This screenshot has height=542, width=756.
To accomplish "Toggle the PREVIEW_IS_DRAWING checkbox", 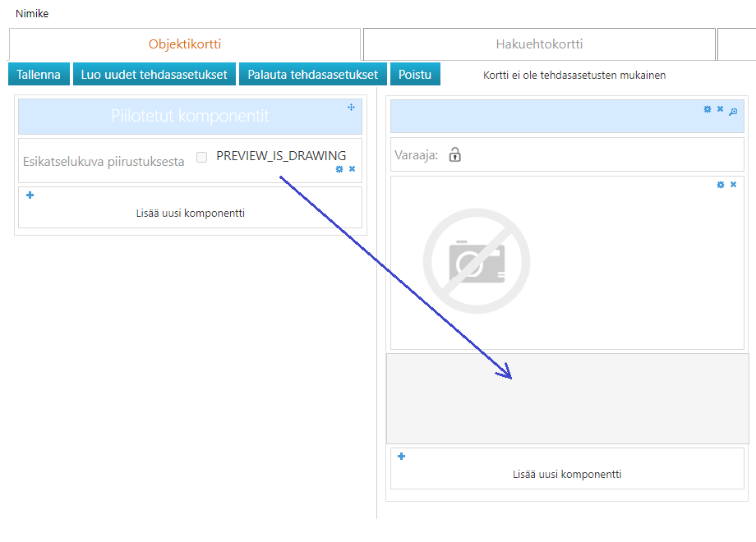I will [201, 157].
